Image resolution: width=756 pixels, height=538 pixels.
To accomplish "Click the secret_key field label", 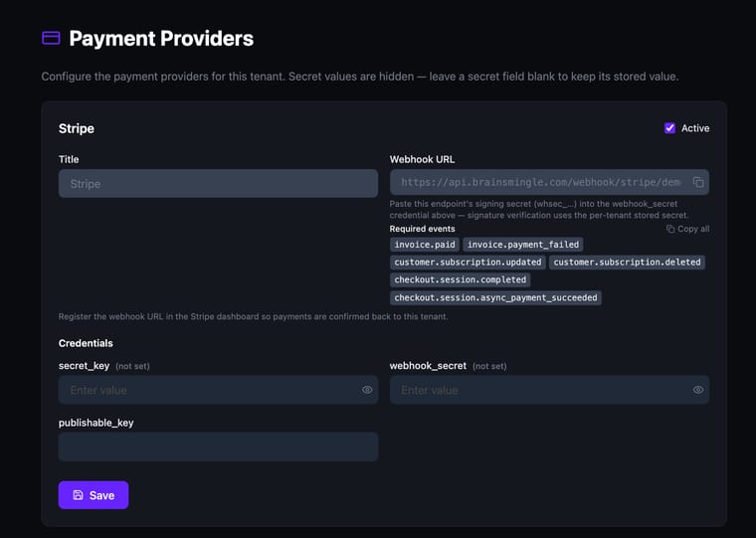I will (84, 366).
